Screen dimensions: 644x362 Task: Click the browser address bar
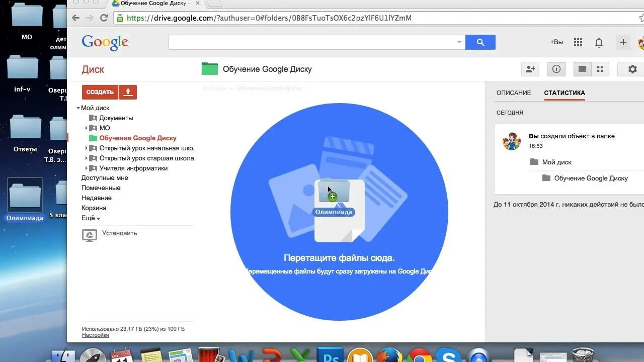click(372, 18)
